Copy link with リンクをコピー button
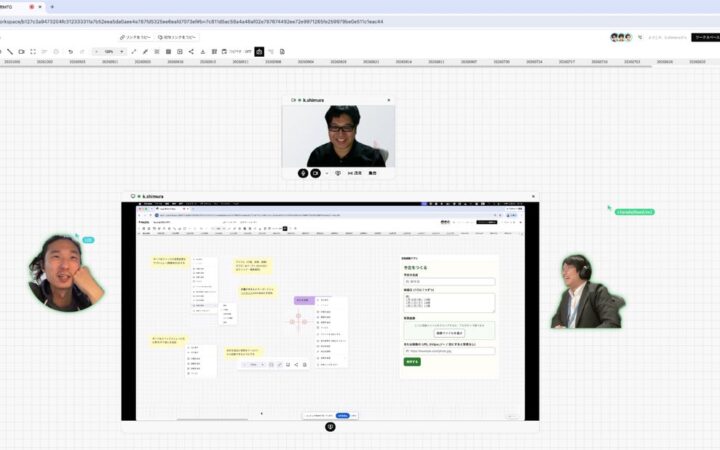 pos(135,37)
